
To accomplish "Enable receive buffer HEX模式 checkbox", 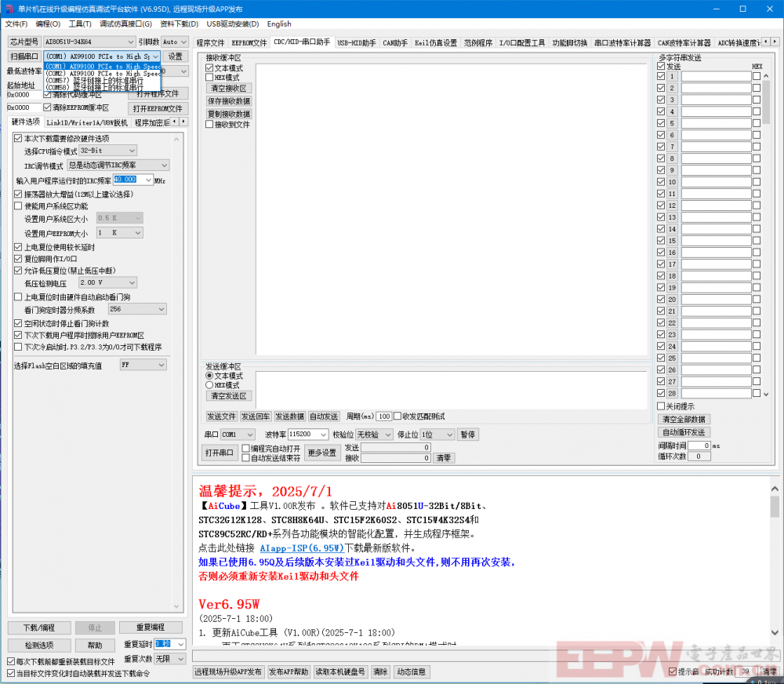I will coord(209,78).
